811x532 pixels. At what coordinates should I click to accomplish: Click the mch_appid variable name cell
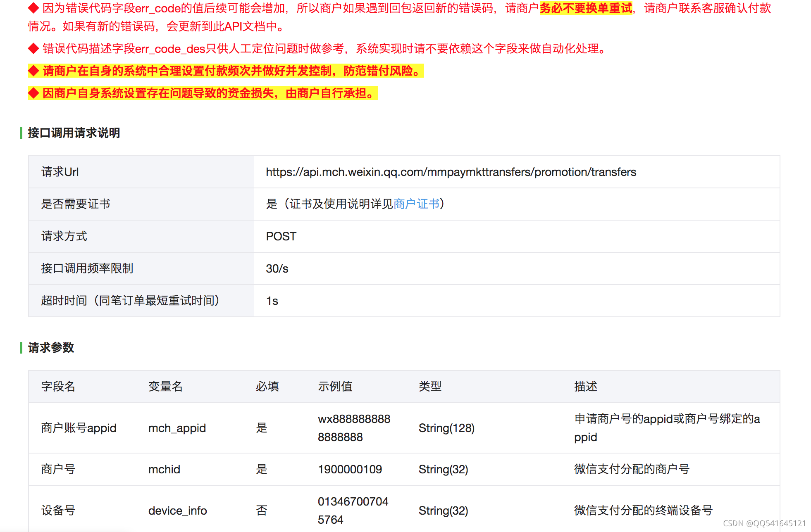tap(177, 428)
